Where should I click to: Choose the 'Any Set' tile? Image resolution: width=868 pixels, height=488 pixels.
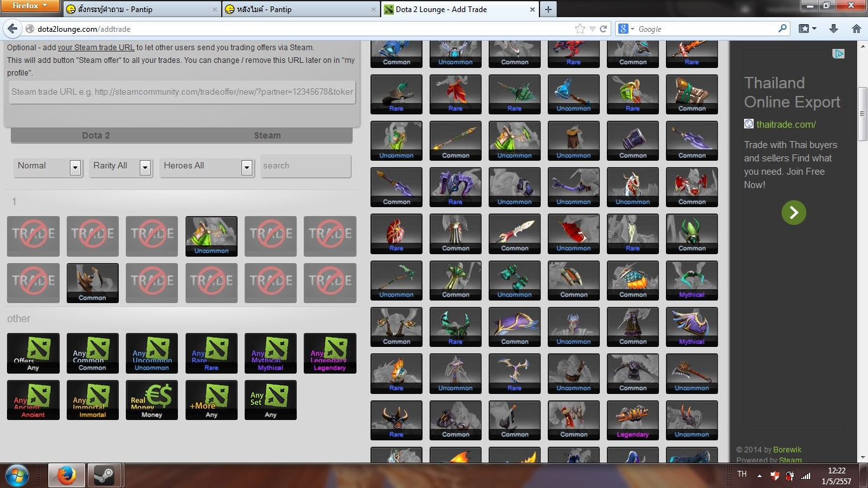click(x=271, y=400)
